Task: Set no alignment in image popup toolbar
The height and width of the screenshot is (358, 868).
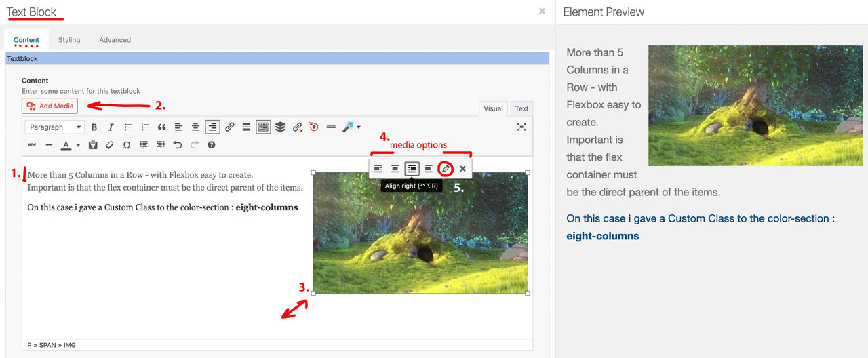Action: (429, 168)
